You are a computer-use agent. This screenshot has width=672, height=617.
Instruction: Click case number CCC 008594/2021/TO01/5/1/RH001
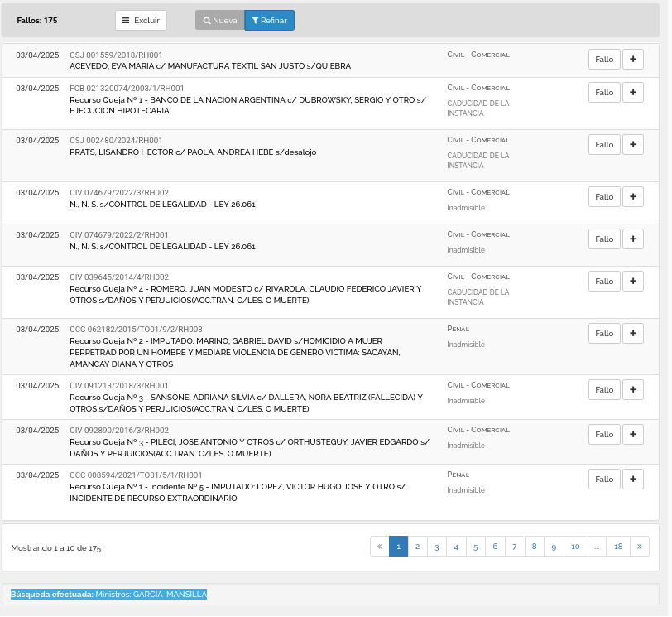point(136,475)
